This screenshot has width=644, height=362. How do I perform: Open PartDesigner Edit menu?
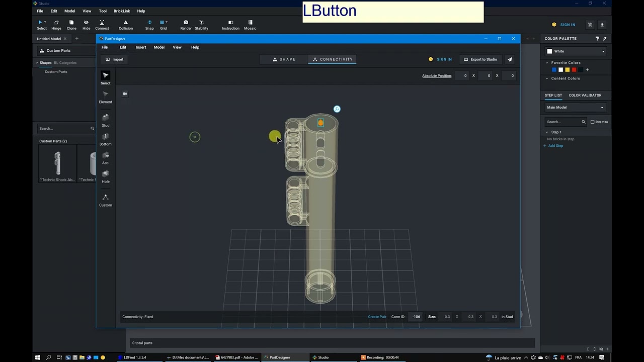tap(123, 47)
